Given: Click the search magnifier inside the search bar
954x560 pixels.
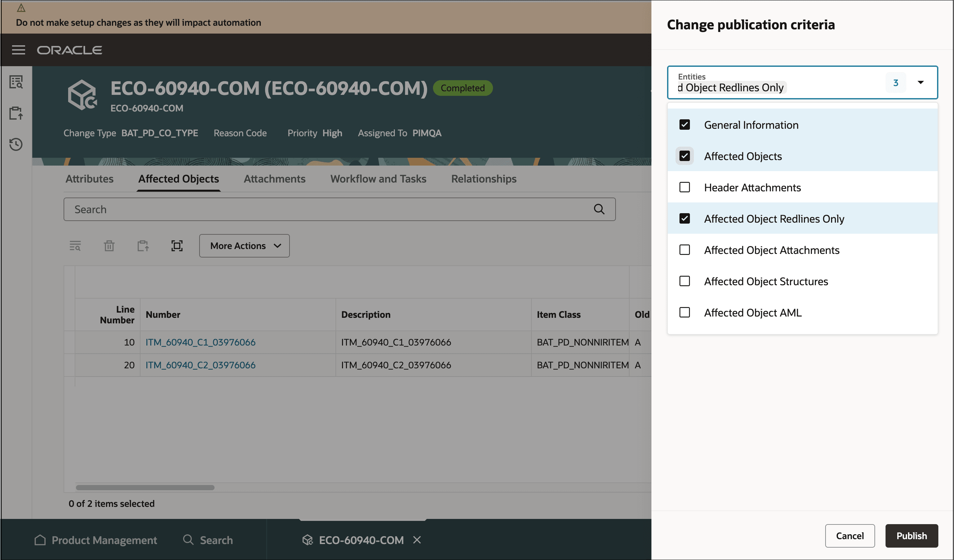Looking at the screenshot, I should (x=599, y=209).
